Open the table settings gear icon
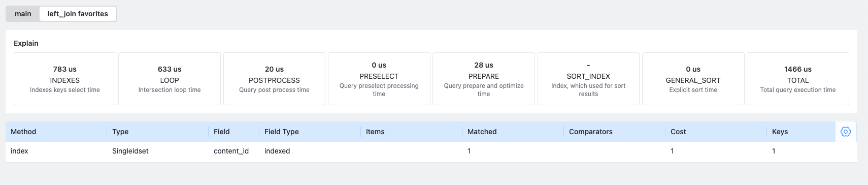This screenshot has width=868, height=185. click(845, 132)
